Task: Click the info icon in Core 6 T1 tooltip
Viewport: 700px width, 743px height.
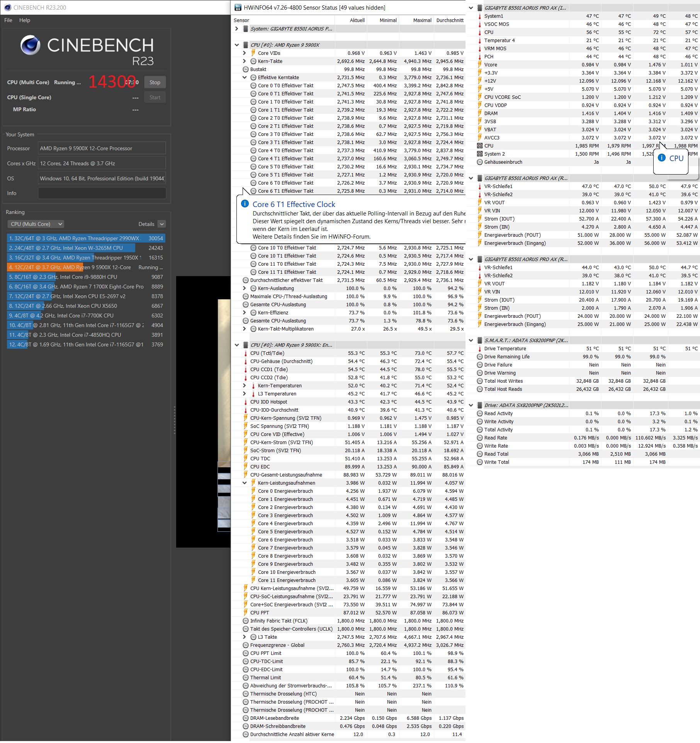Action: (x=245, y=204)
